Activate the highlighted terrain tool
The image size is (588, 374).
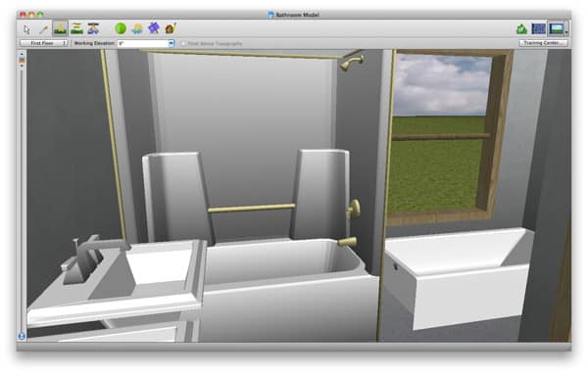point(60,28)
